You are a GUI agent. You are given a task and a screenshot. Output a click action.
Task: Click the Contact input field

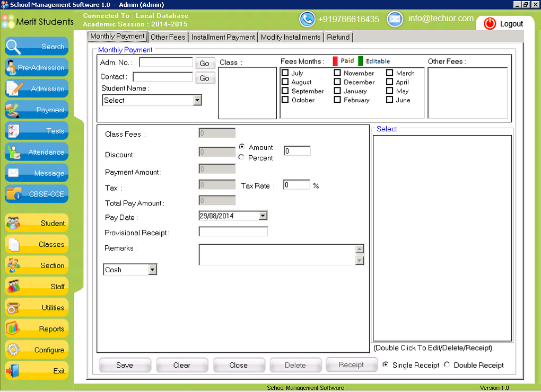pos(162,77)
